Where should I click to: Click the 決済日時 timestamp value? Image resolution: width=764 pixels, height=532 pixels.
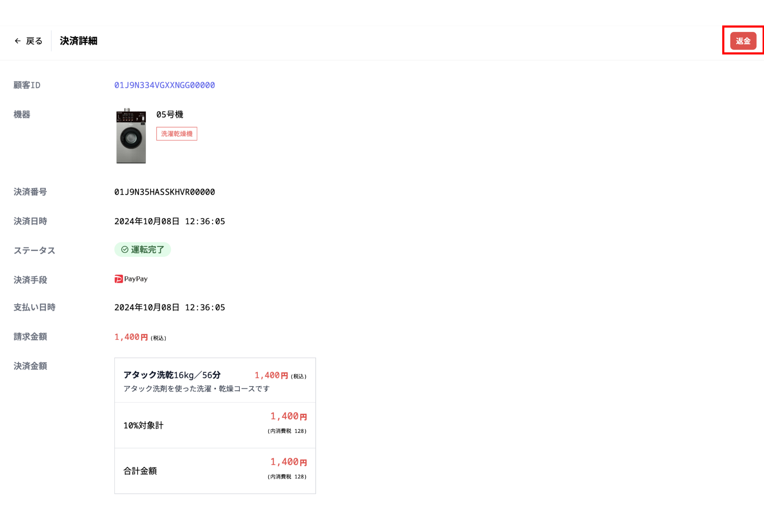pos(169,221)
